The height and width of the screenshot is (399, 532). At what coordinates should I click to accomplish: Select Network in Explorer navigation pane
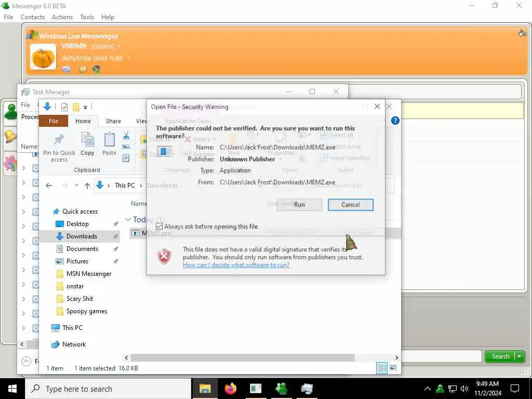pyautogui.click(x=74, y=344)
